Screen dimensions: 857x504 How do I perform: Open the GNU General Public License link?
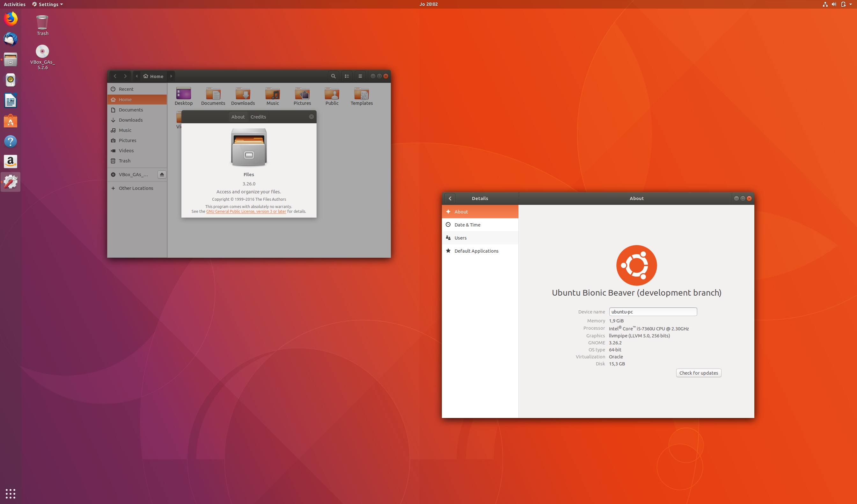tap(246, 212)
